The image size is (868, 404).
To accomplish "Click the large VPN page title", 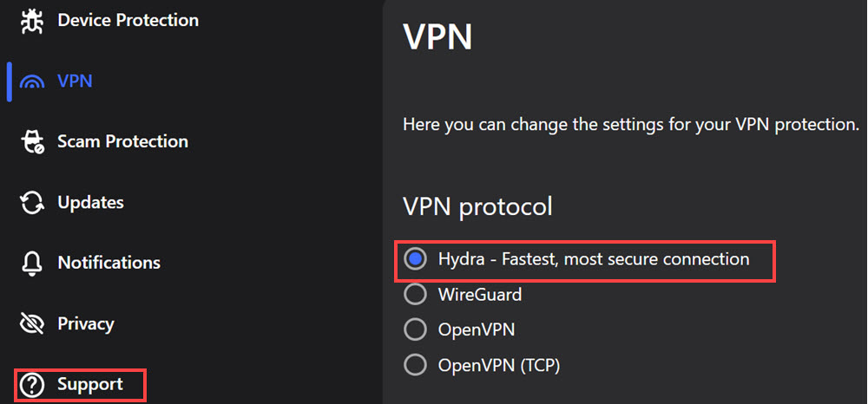I will click(x=437, y=37).
